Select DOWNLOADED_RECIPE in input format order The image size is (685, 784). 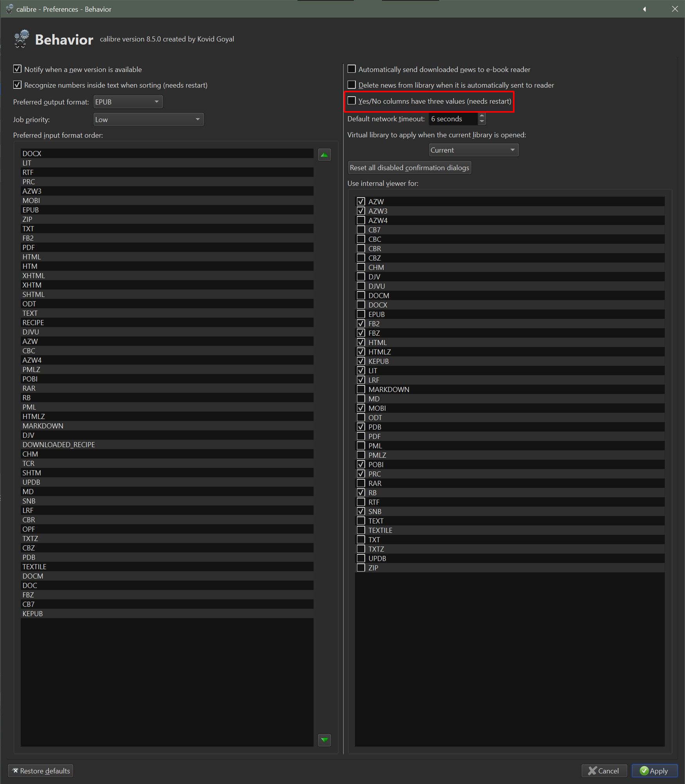tap(167, 444)
